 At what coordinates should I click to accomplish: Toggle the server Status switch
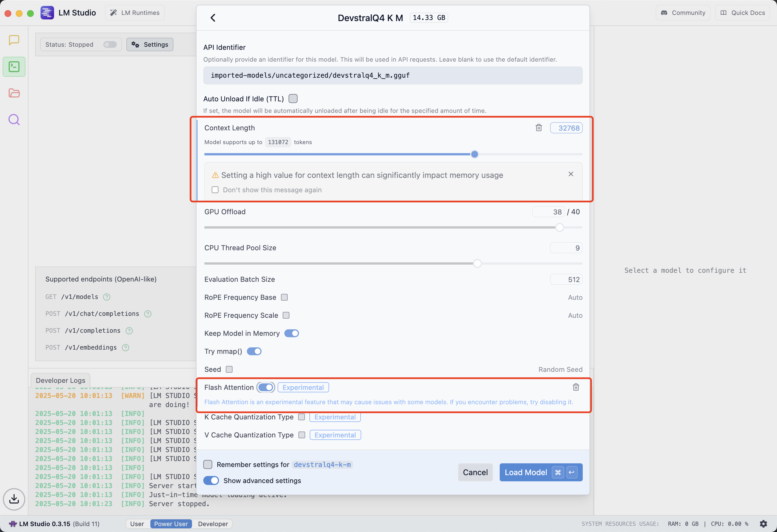click(x=110, y=44)
